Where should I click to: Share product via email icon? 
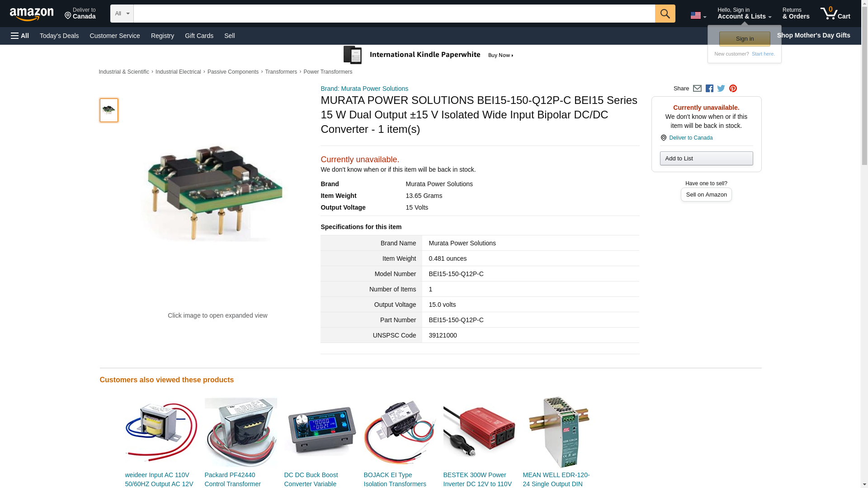click(697, 89)
